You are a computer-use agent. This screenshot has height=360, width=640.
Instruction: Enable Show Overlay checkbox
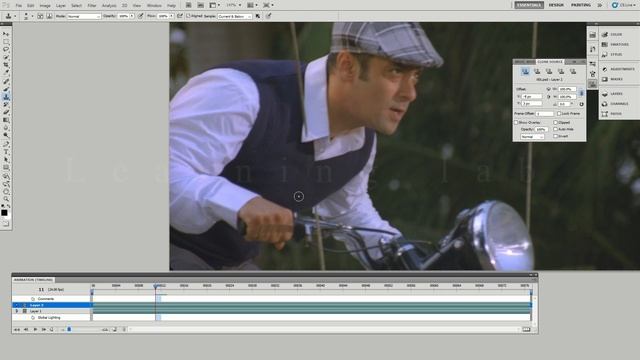pos(516,122)
